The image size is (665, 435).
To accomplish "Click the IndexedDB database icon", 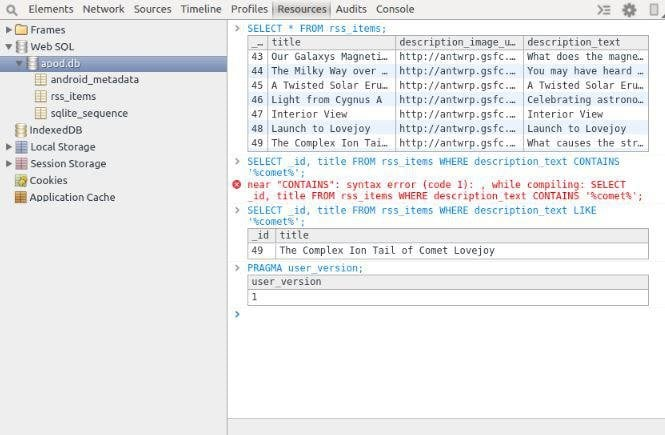I will [21, 131].
